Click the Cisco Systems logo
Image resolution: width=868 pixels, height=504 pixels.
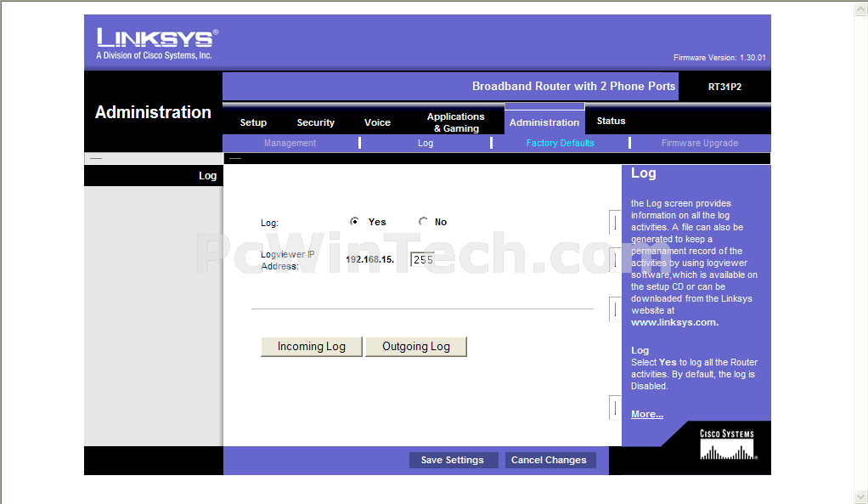727,445
